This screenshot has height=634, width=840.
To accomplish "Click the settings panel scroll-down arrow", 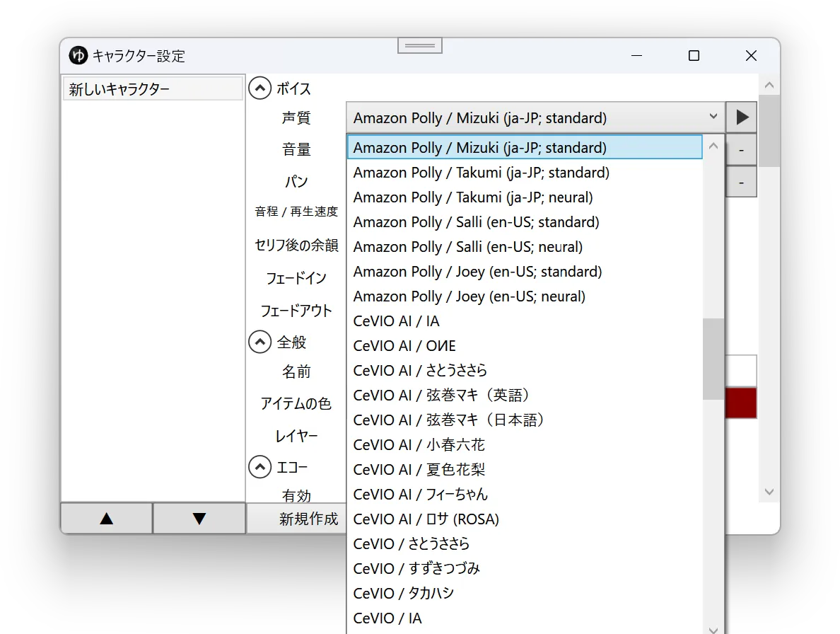I will click(x=769, y=492).
